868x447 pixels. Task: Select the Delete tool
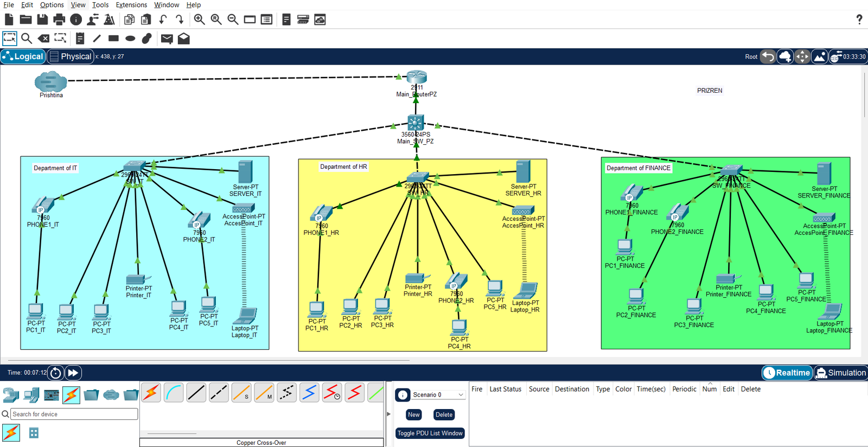pos(43,39)
